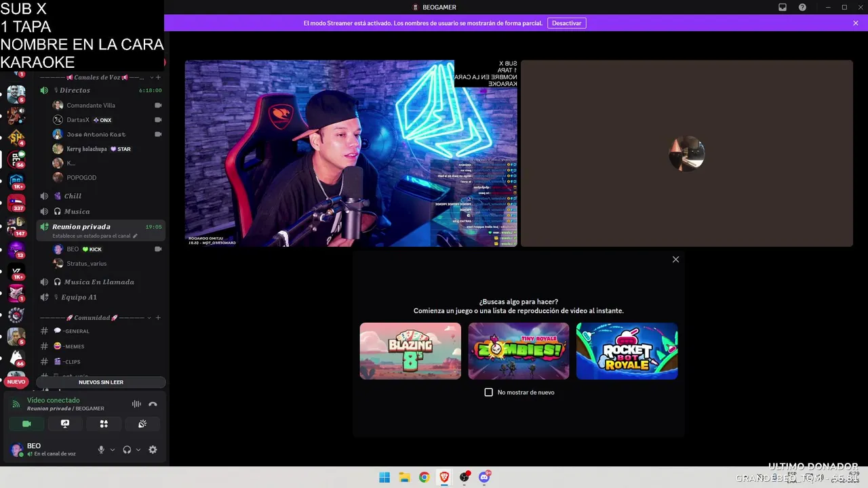Jump to NUEVOS SIN LEER channels

coord(100,382)
